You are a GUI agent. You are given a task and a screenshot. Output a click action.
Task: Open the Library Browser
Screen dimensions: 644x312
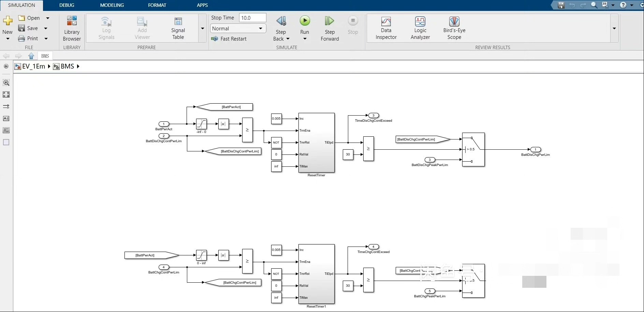pos(72,28)
